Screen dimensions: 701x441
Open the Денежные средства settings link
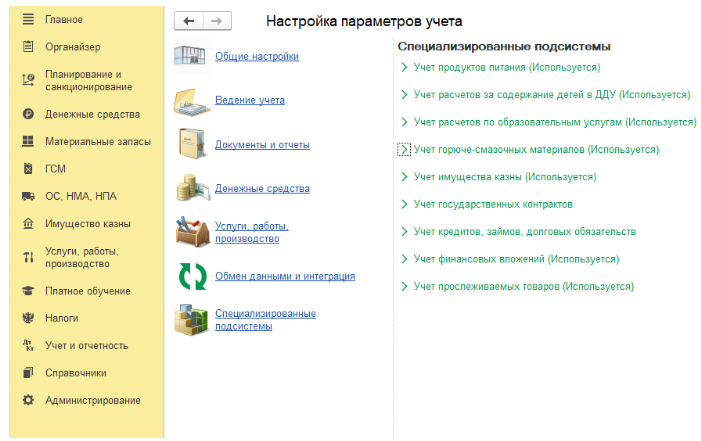click(262, 188)
